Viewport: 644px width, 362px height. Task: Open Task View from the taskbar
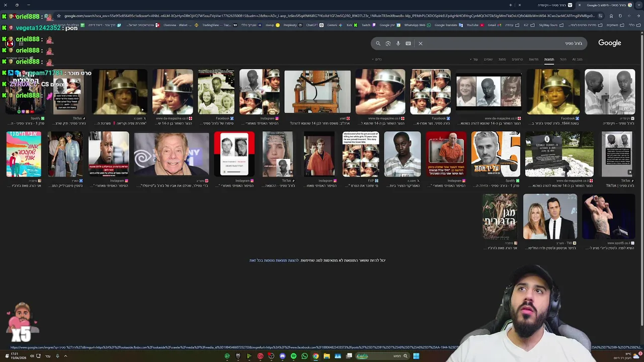(x=349, y=356)
